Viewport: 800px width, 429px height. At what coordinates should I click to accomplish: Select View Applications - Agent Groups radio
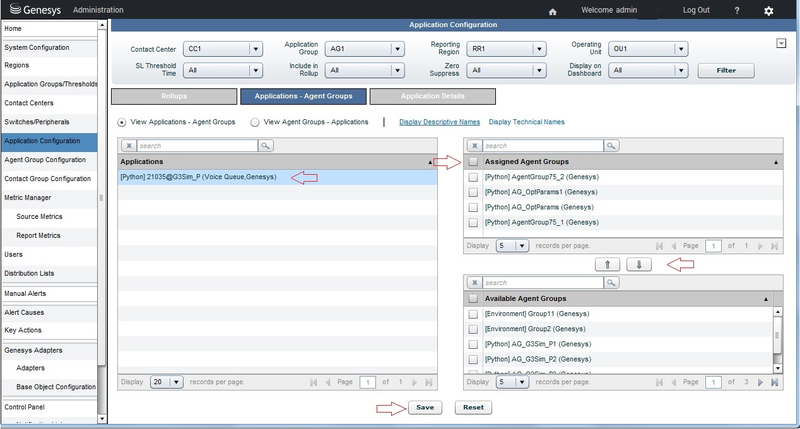coord(121,122)
